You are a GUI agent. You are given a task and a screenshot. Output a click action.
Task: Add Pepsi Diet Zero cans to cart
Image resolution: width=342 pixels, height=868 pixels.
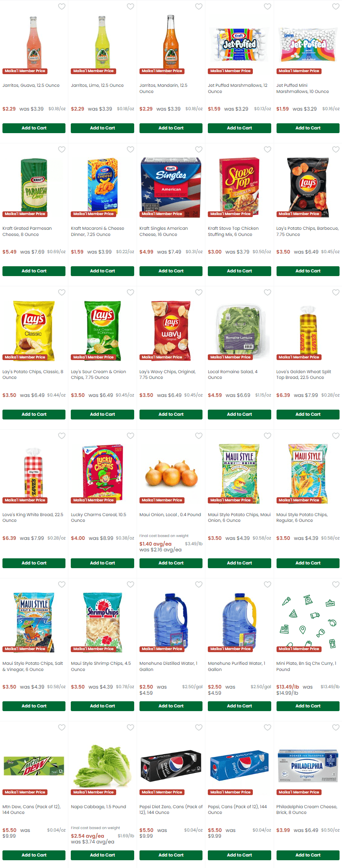point(171,855)
